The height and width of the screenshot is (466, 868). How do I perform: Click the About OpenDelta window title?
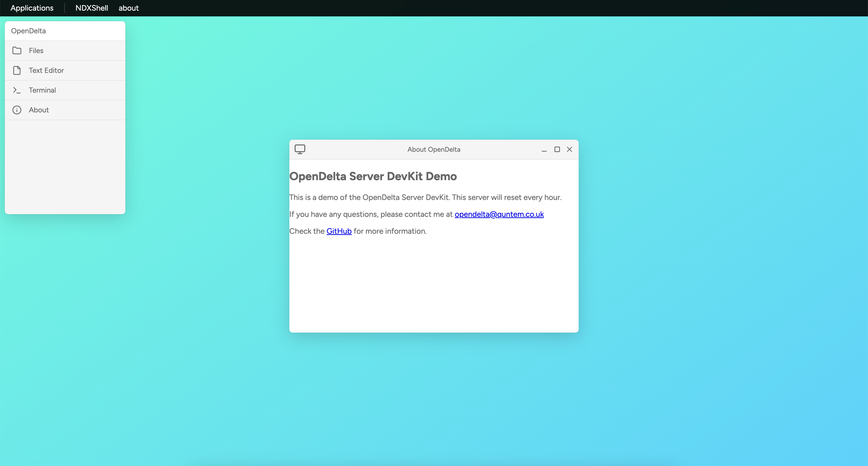pos(434,149)
